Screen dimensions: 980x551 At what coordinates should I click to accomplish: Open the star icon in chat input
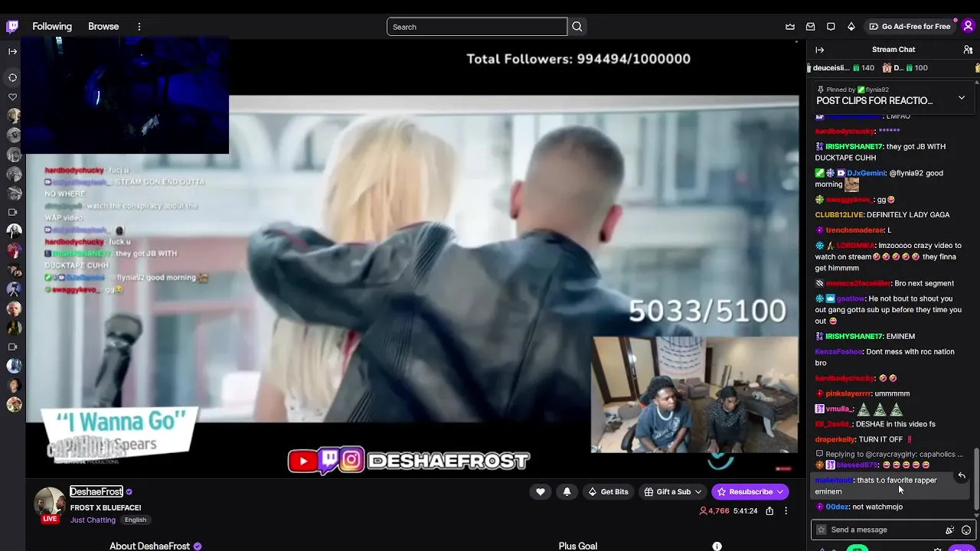click(x=822, y=530)
